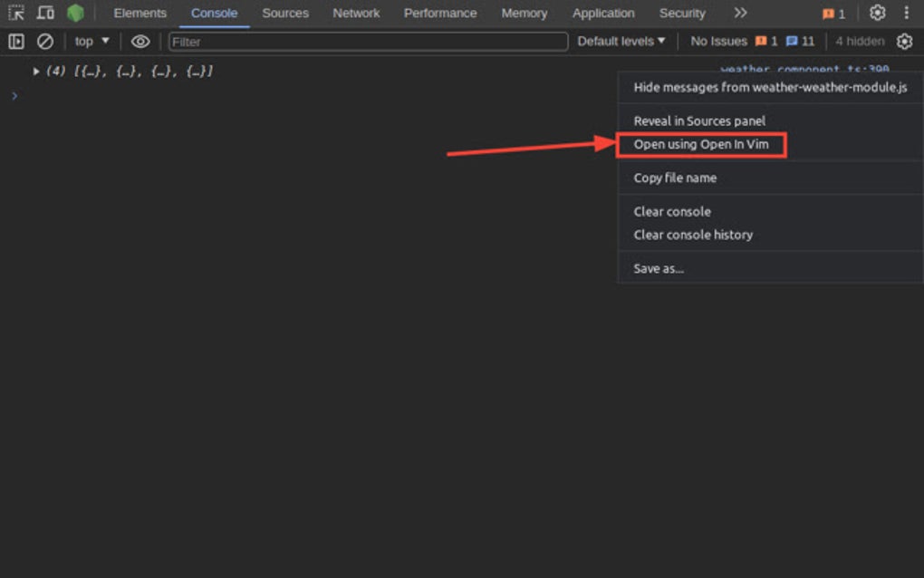
Task: Clear console using the circle-slash icon
Action: click(x=45, y=42)
